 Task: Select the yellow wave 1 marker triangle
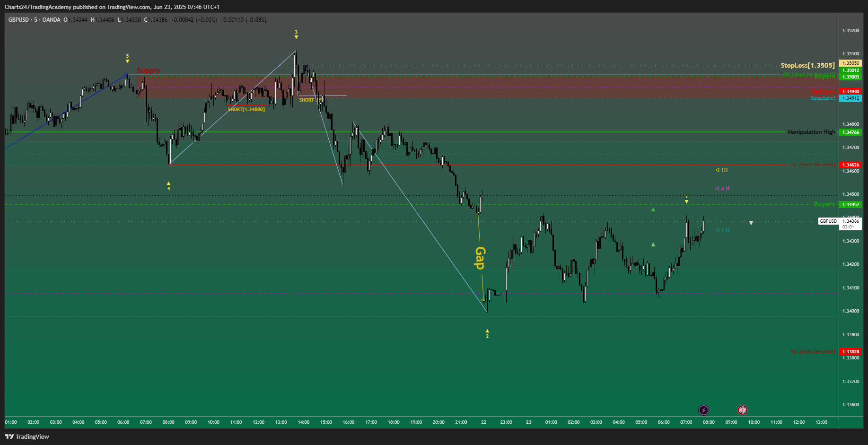pyautogui.click(x=686, y=202)
